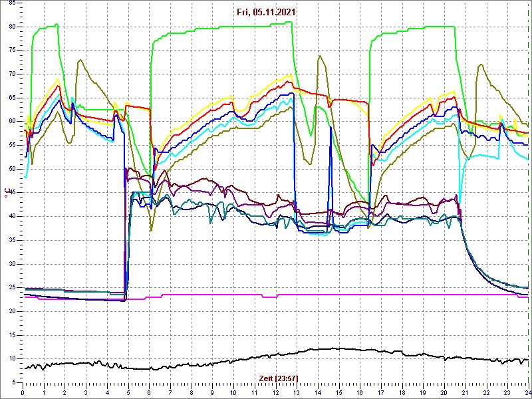Select hour 3 on the time axis
The height and width of the screenshot is (399, 532).
pyautogui.click(x=86, y=392)
